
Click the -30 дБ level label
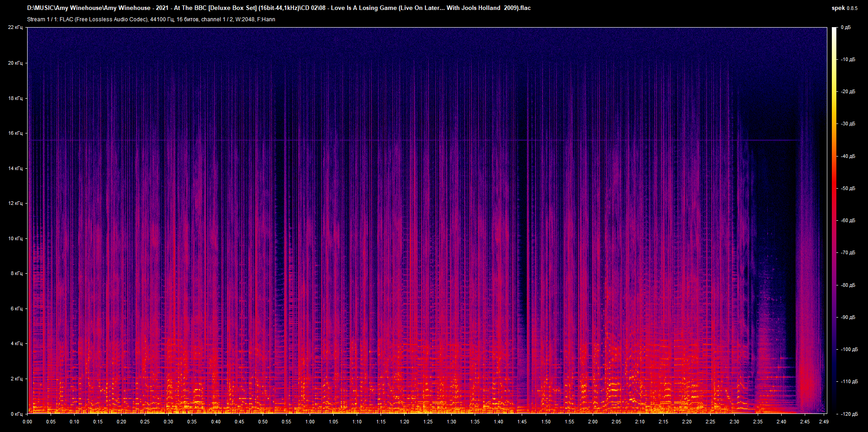click(848, 123)
